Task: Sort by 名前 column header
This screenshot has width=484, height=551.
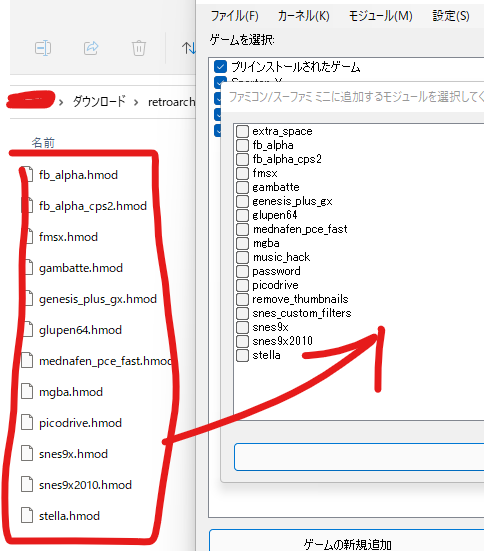Action: (43, 143)
